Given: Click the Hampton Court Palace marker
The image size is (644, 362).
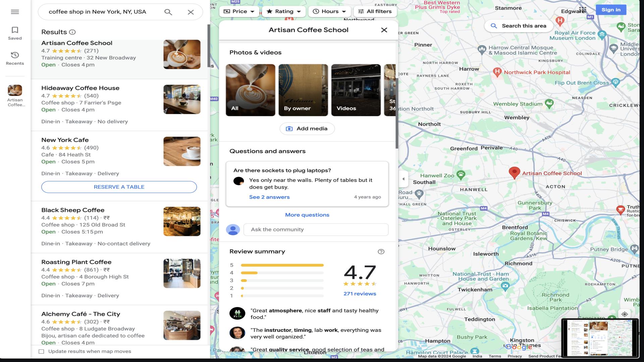Looking at the screenshot, I should [475, 351].
